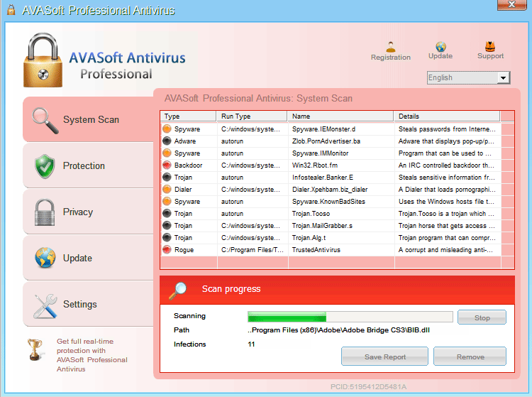Sort by the Name column header

tap(340, 116)
